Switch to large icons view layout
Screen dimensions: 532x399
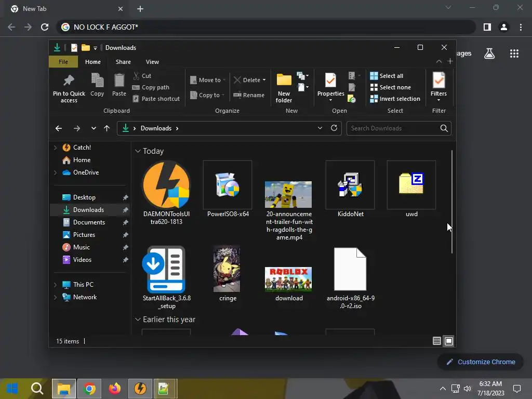(449, 341)
